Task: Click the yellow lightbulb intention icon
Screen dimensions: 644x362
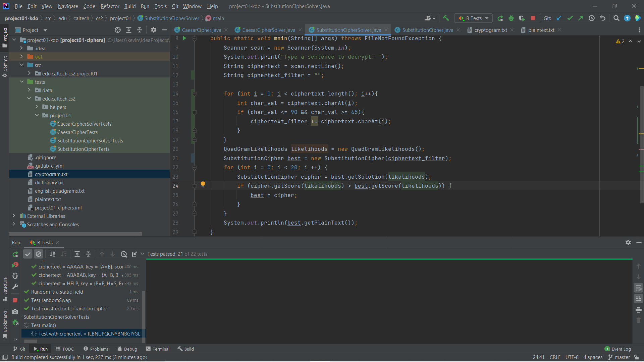Action: (x=203, y=184)
